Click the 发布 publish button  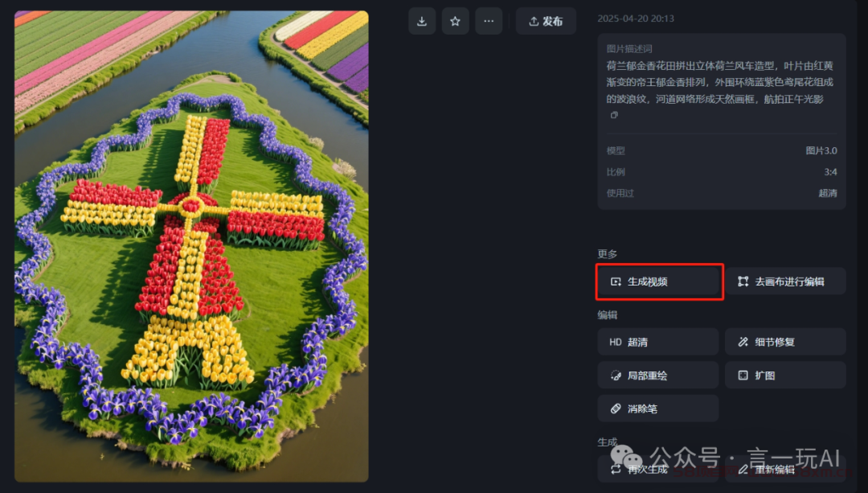pos(546,21)
